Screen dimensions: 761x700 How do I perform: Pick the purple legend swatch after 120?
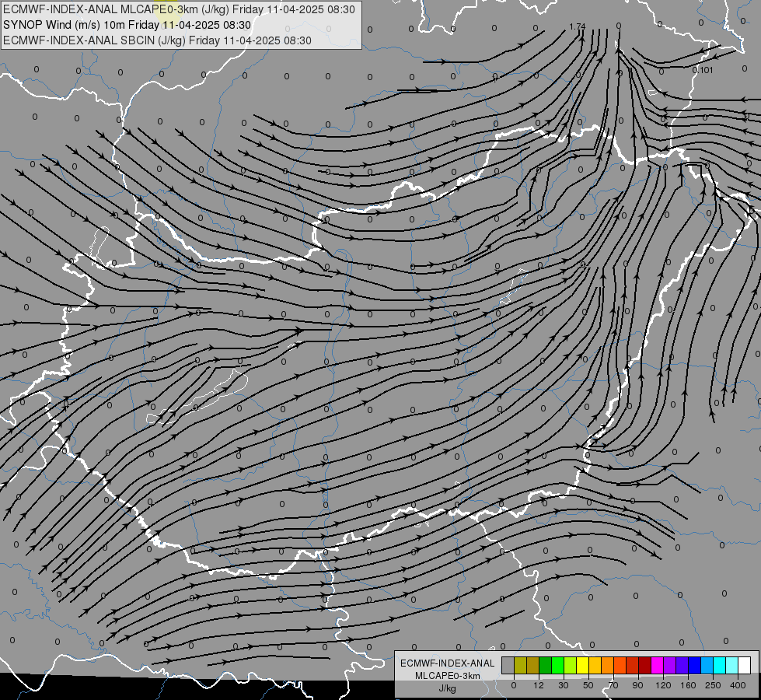click(670, 665)
